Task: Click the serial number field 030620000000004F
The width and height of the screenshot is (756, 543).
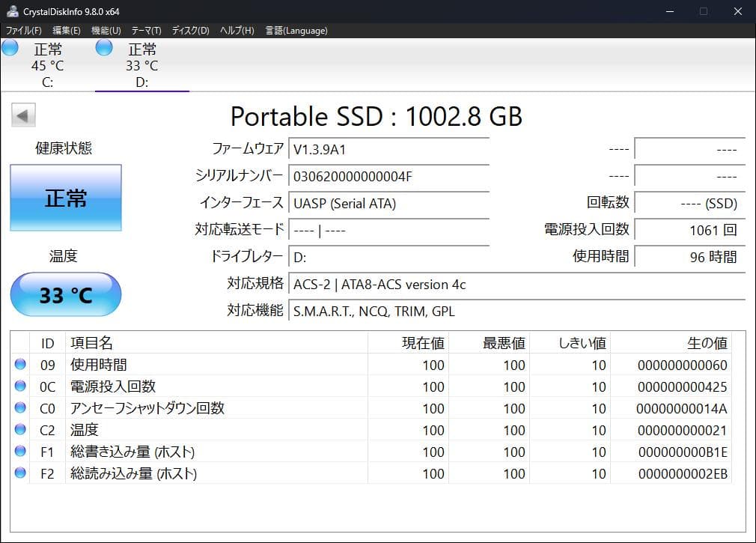Action: 388,176
